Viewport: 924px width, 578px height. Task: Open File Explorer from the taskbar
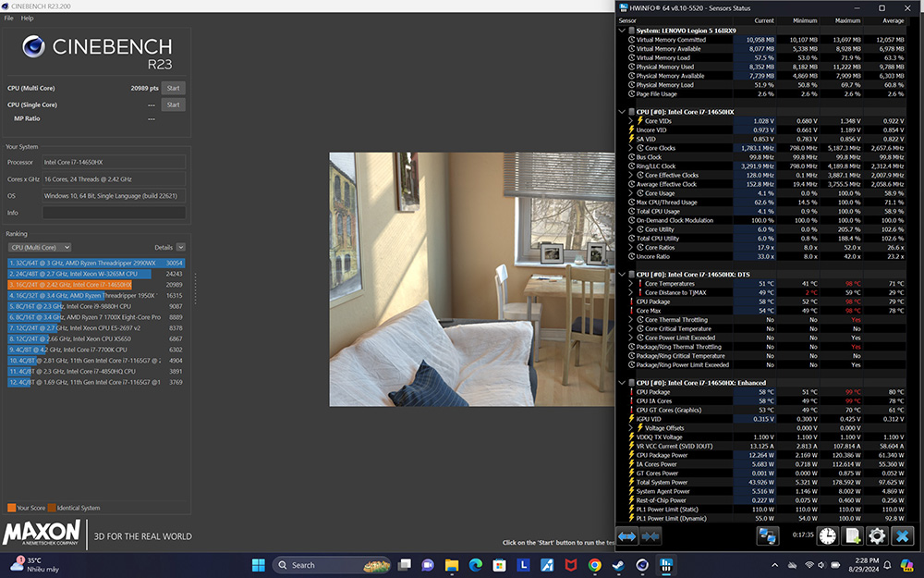point(452,565)
